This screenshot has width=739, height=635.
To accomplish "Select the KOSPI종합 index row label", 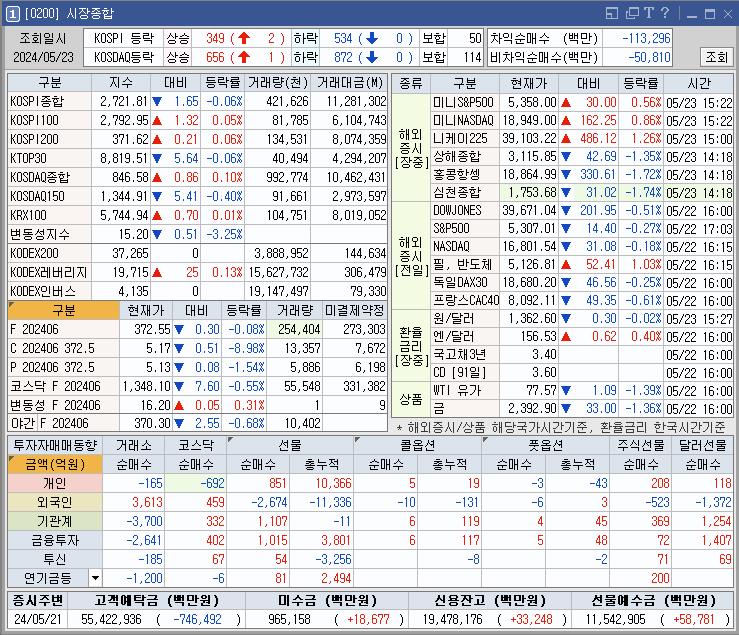I will pos(49,101).
